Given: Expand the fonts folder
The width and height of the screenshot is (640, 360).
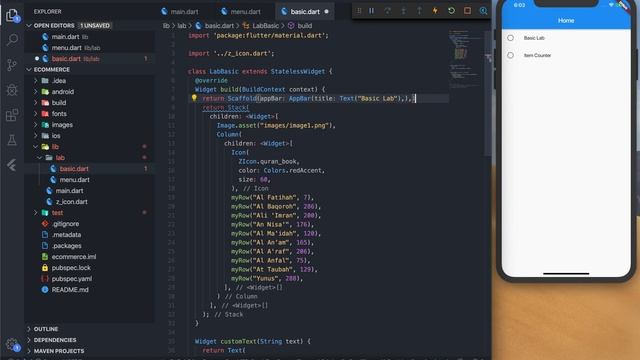Looking at the screenshot, I should (x=36, y=114).
